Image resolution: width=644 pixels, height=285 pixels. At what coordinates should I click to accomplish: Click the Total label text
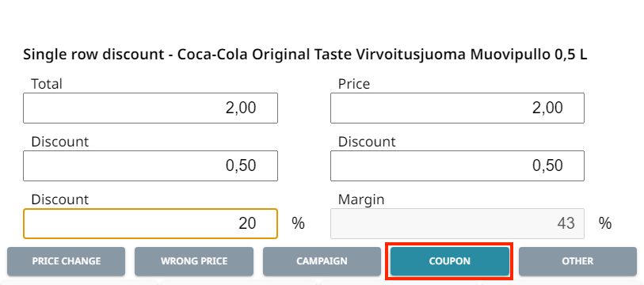(x=47, y=84)
